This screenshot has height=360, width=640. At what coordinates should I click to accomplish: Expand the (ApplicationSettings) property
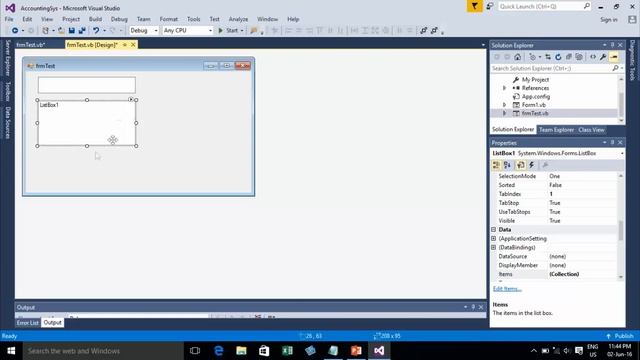(x=493, y=239)
